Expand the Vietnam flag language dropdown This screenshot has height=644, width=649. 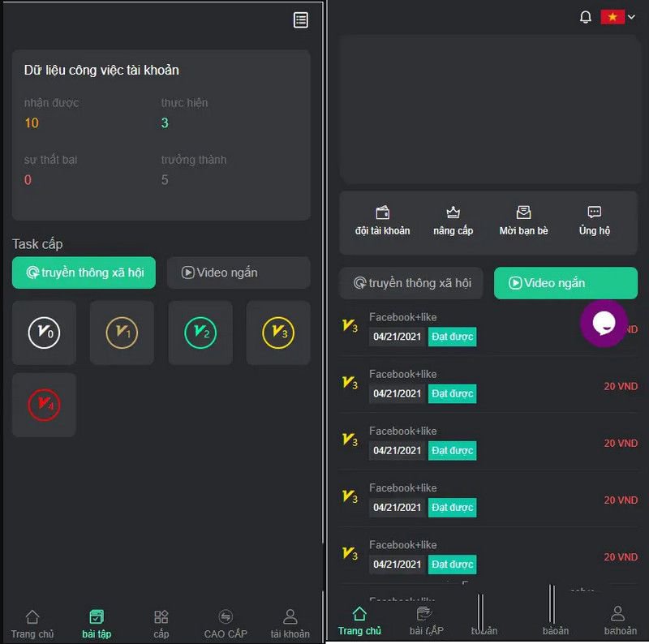[618, 17]
